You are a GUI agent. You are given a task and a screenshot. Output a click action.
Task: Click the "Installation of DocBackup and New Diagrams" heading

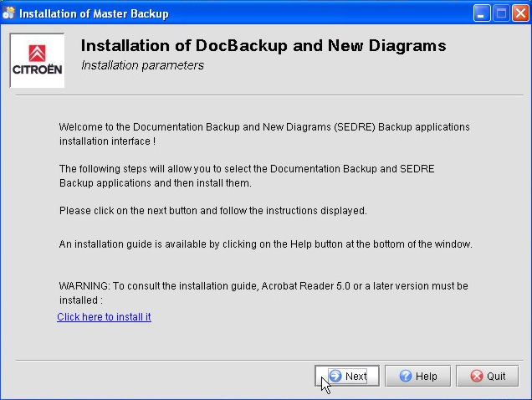pyautogui.click(x=263, y=46)
